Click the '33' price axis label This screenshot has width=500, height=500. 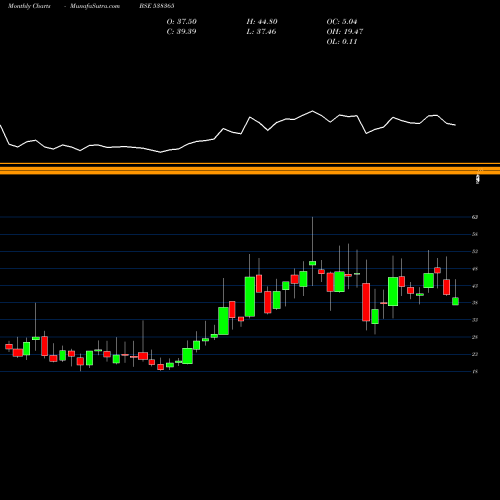[x=475, y=320]
